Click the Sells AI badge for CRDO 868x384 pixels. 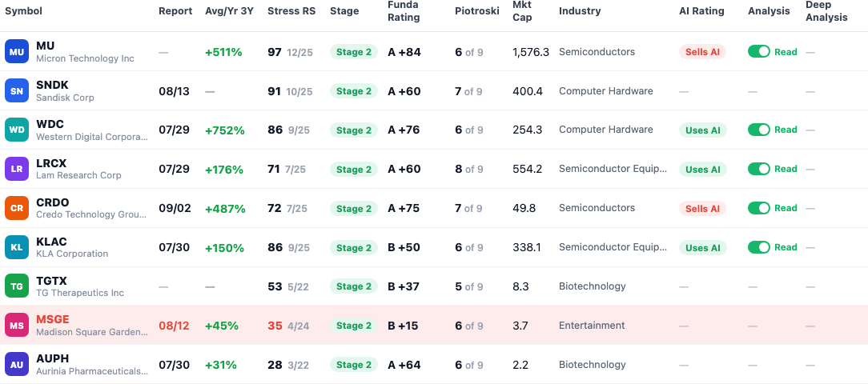point(702,209)
